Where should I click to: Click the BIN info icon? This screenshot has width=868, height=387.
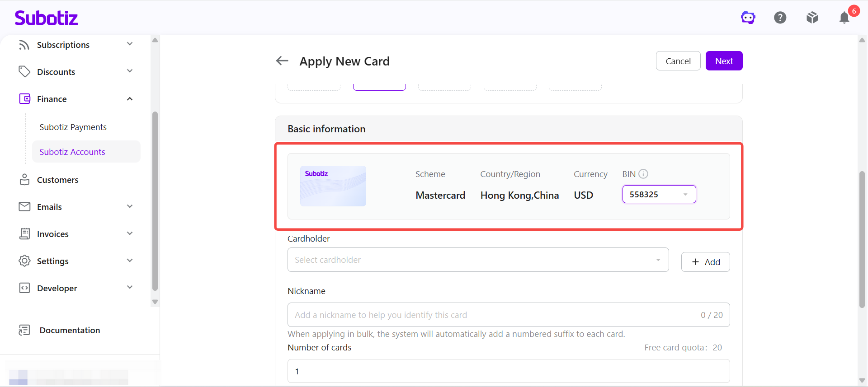643,174
